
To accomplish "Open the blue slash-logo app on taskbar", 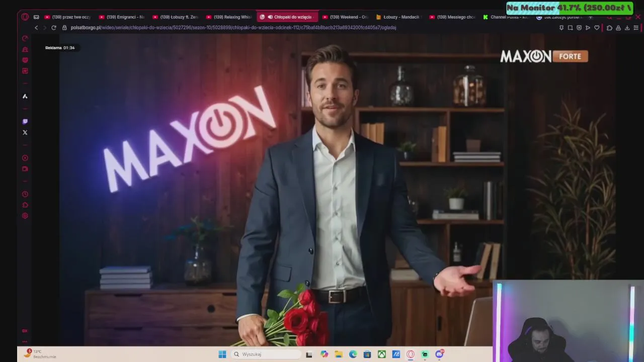I will [396, 354].
